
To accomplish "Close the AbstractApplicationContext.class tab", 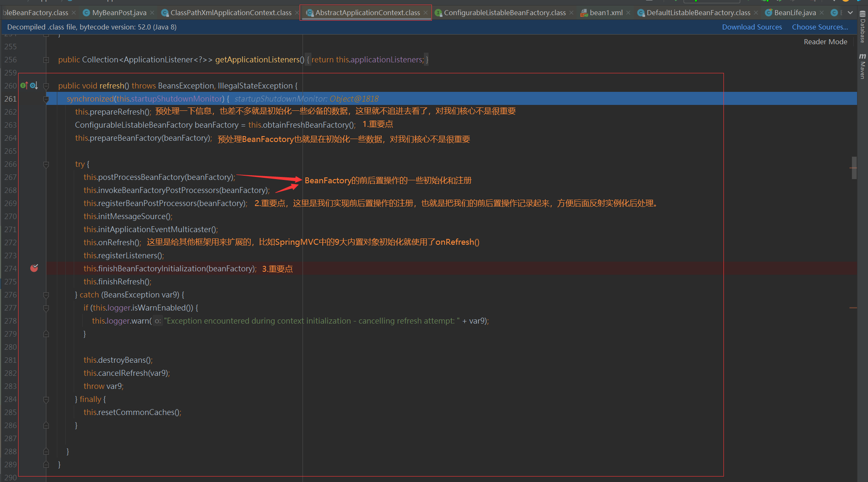I will pos(426,13).
